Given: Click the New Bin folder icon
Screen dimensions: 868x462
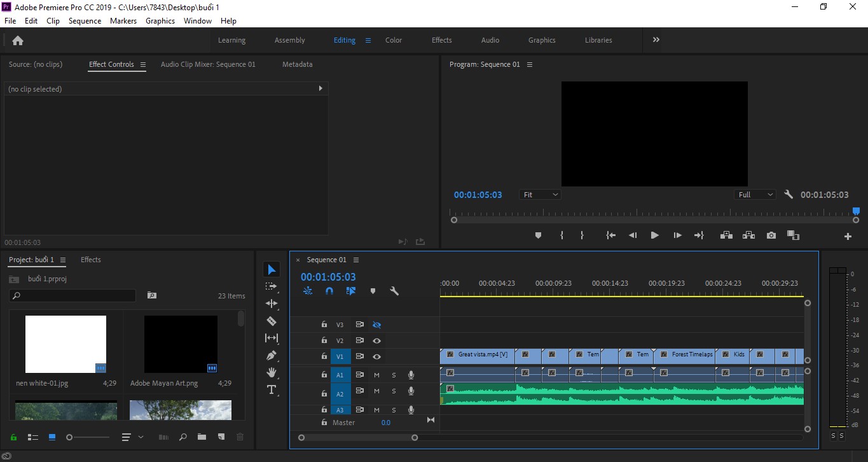Looking at the screenshot, I should 202,437.
